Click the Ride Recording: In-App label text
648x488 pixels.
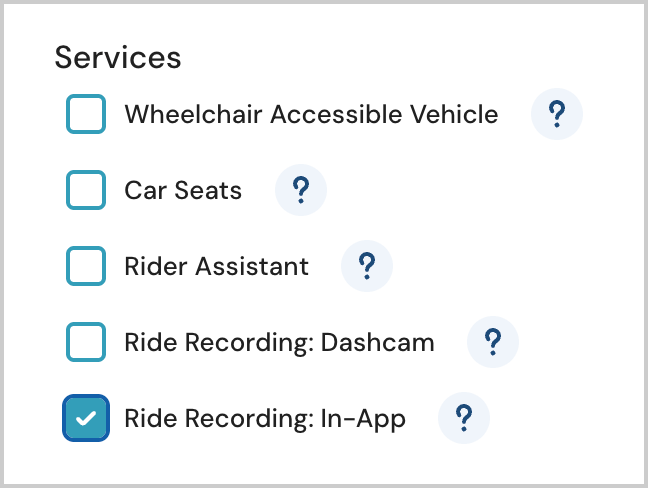point(264,418)
